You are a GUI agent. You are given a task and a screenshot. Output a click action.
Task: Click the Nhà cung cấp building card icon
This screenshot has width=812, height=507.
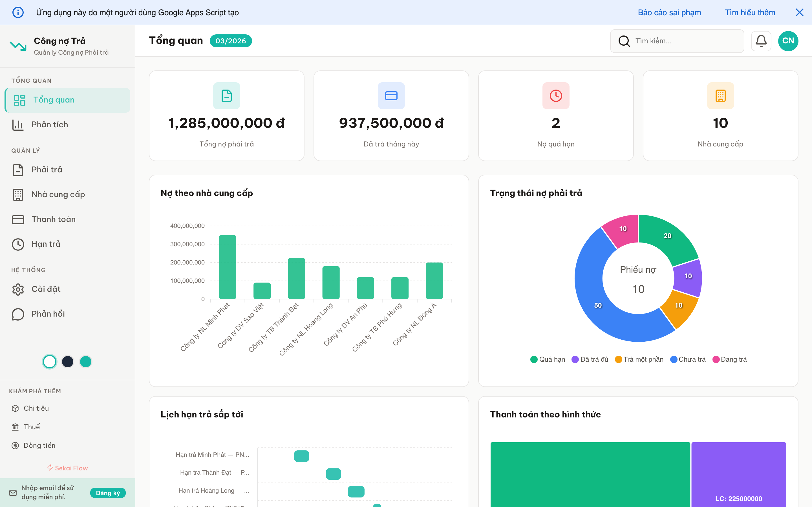(x=720, y=95)
